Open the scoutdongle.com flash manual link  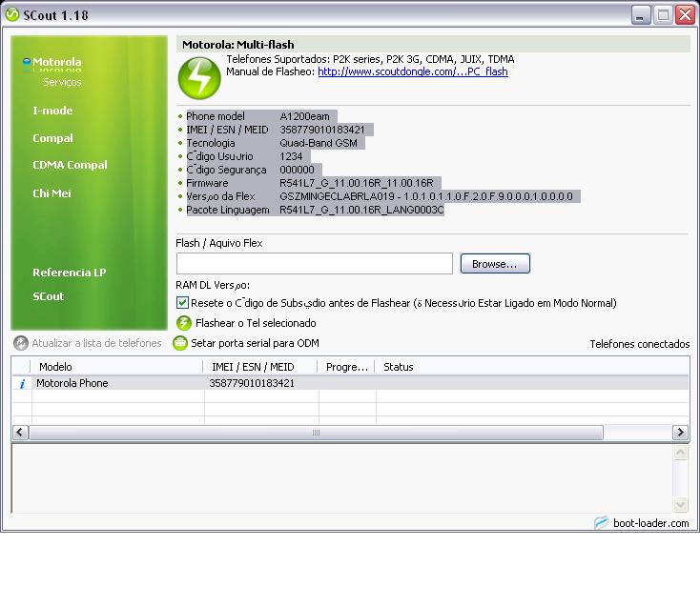[x=413, y=71]
